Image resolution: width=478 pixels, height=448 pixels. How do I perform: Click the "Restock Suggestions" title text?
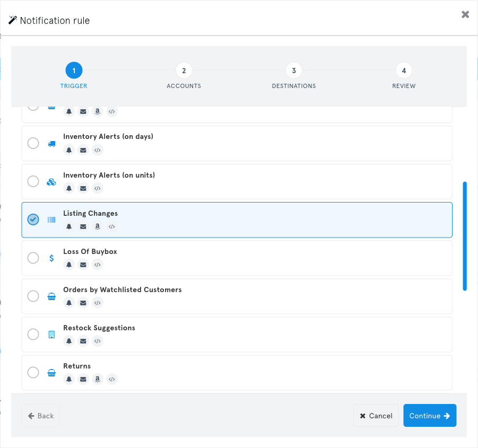[99, 328]
